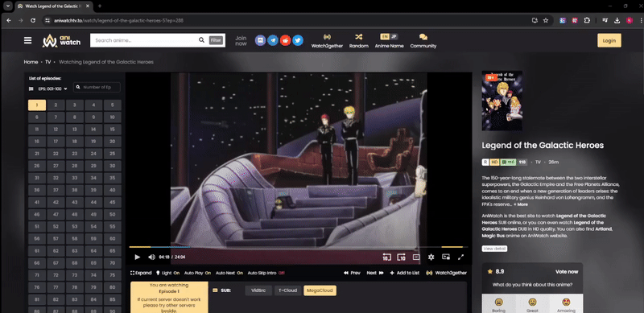Open the View detail link
This screenshot has width=644, height=313.
494,249
